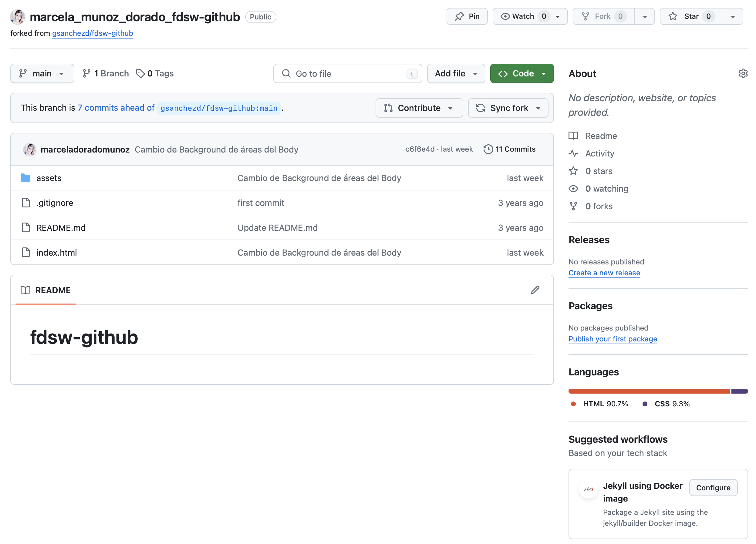Click the pencil icon to edit README
Image resolution: width=756 pixels, height=544 pixels.
tap(535, 290)
